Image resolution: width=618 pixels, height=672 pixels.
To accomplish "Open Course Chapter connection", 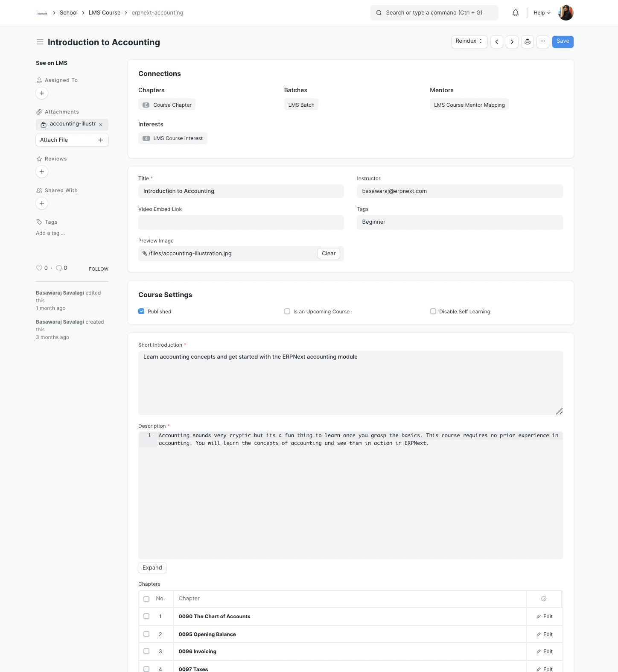I will point(167,105).
